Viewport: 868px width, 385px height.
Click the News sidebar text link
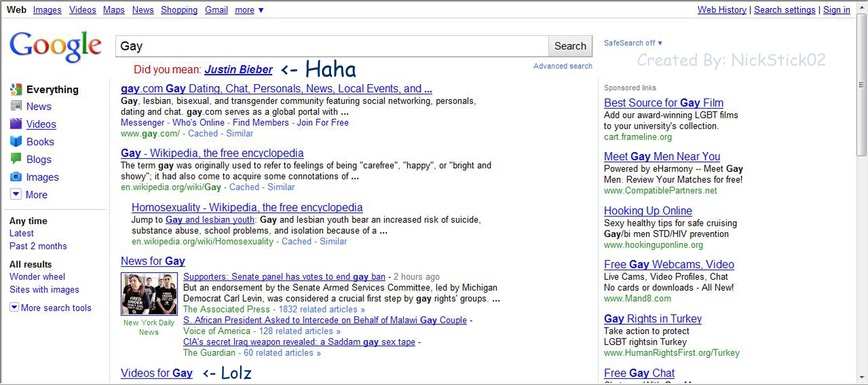(x=39, y=106)
